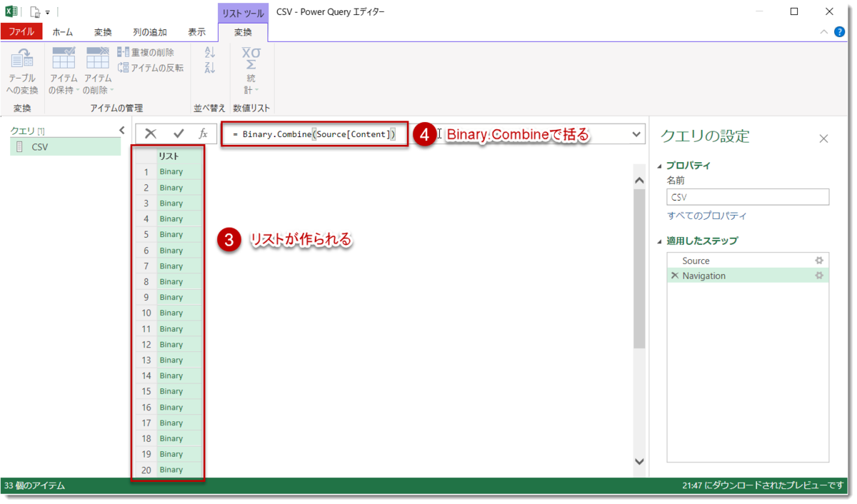Click the Help question mark icon
The width and height of the screenshot is (857, 504).
pos(839,32)
